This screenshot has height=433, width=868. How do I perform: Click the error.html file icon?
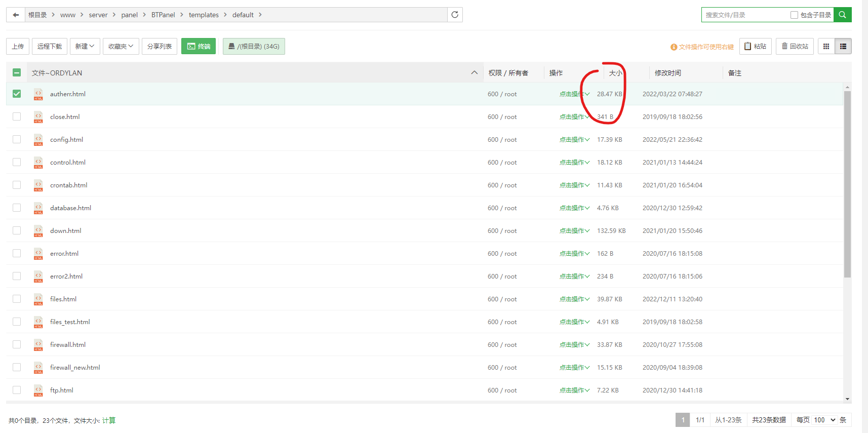(x=38, y=254)
